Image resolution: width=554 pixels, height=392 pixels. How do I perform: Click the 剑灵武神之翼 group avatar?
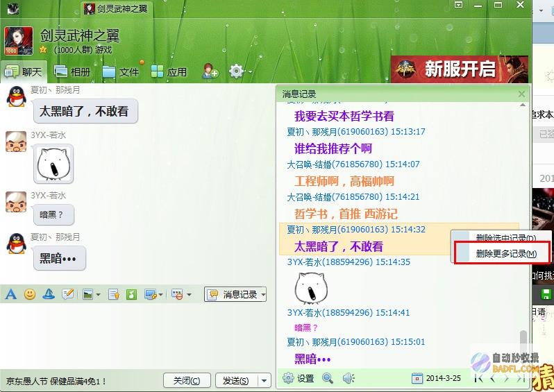(19, 41)
